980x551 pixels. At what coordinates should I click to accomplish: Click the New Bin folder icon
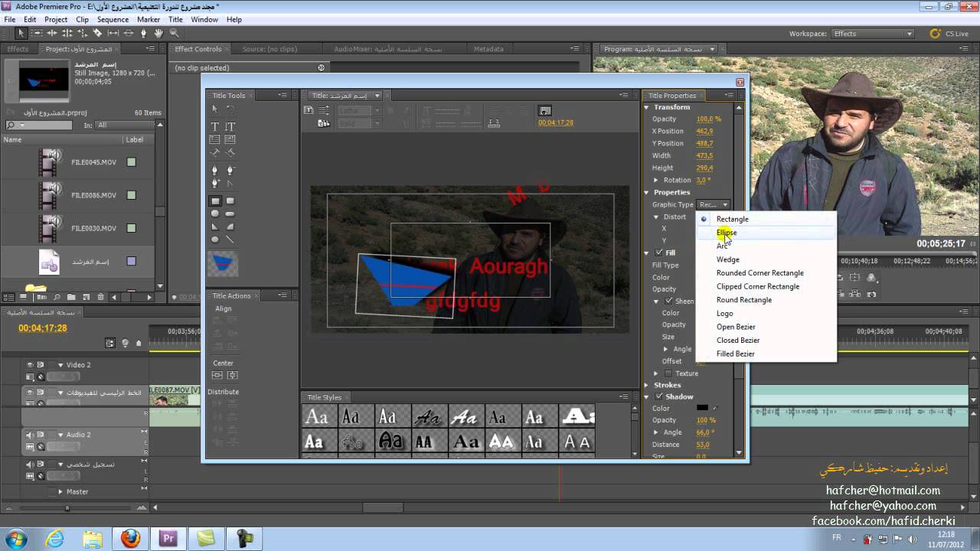[x=70, y=297]
